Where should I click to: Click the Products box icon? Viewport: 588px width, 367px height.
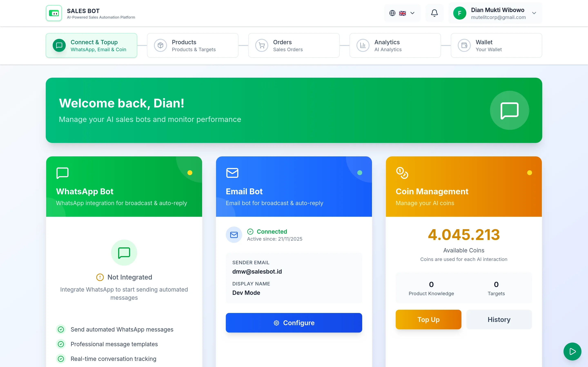pos(160,45)
